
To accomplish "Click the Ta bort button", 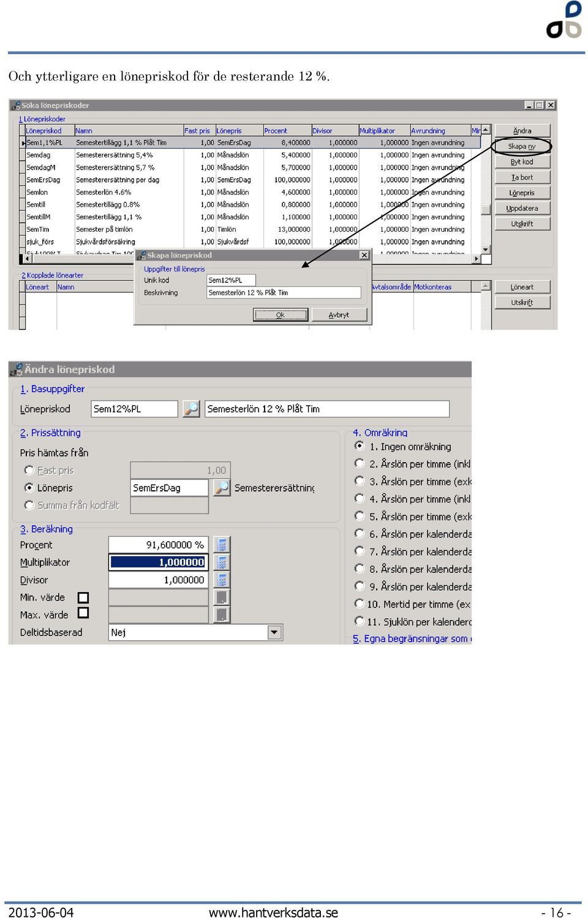I will (x=522, y=177).
